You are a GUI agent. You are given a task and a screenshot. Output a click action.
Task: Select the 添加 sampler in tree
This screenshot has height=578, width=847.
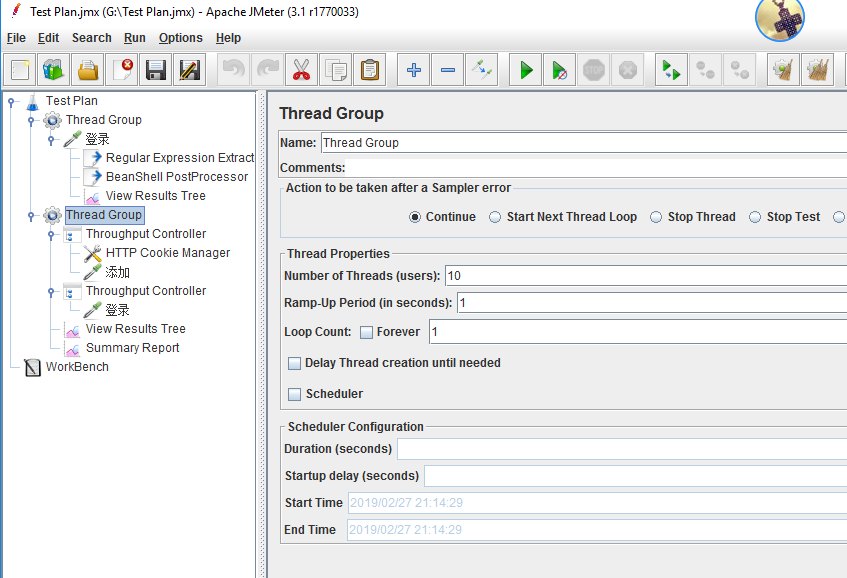tap(117, 272)
